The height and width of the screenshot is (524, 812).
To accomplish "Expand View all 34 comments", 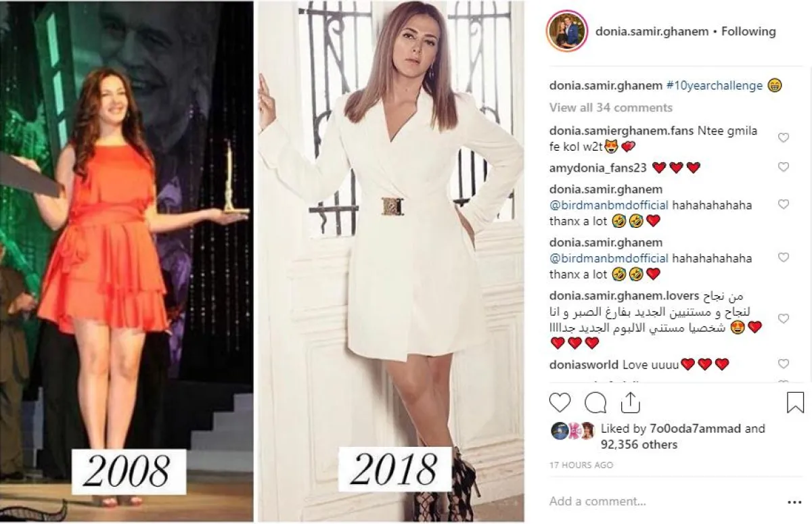I will pos(611,108).
